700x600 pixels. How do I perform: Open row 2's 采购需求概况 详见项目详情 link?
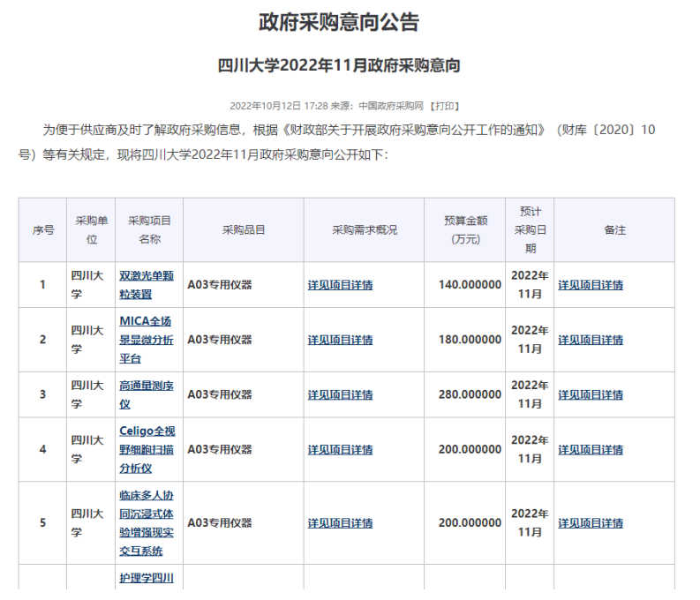(340, 340)
